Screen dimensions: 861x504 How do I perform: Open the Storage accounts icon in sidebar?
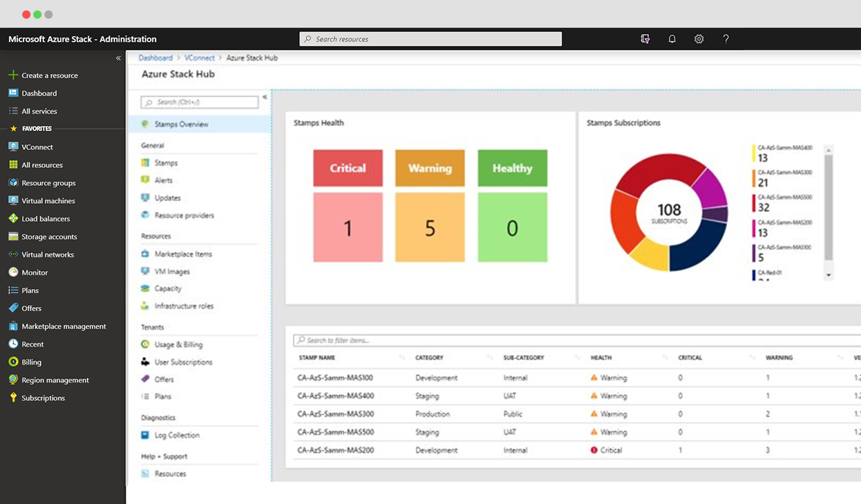pos(13,236)
